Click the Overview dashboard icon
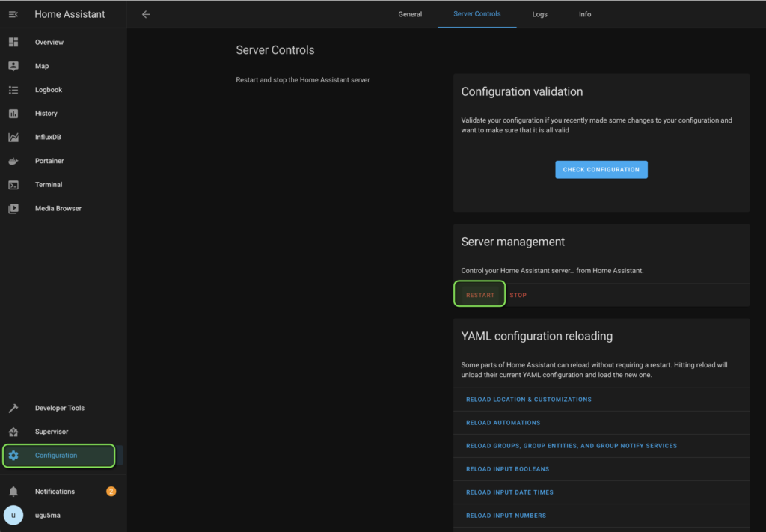 point(13,42)
